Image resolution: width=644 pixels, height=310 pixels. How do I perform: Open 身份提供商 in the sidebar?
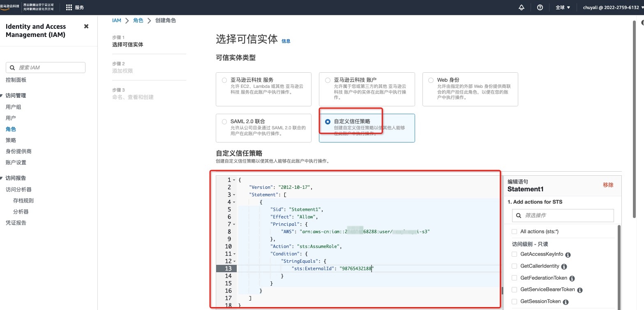[18, 152]
